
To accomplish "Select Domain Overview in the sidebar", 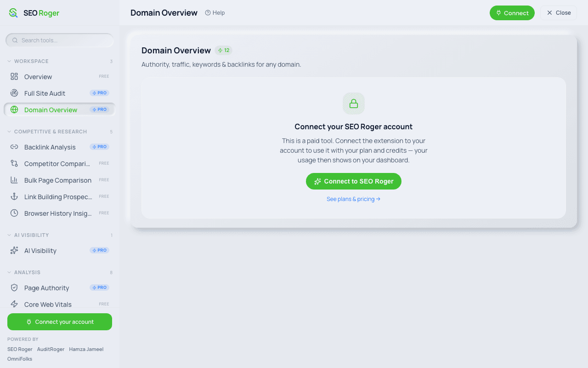I will point(60,109).
